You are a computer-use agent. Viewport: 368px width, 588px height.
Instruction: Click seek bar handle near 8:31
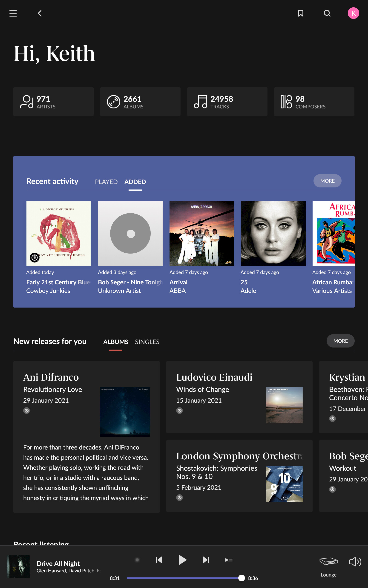pos(241,578)
